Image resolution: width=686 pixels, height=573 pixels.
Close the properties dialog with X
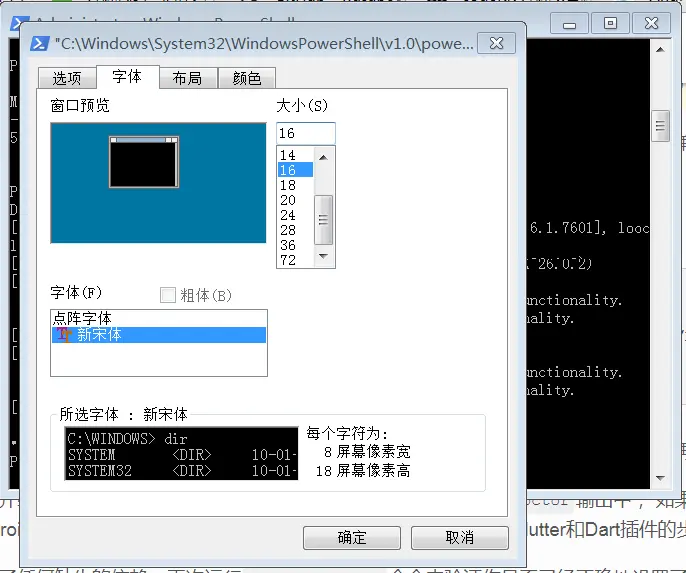(x=497, y=43)
